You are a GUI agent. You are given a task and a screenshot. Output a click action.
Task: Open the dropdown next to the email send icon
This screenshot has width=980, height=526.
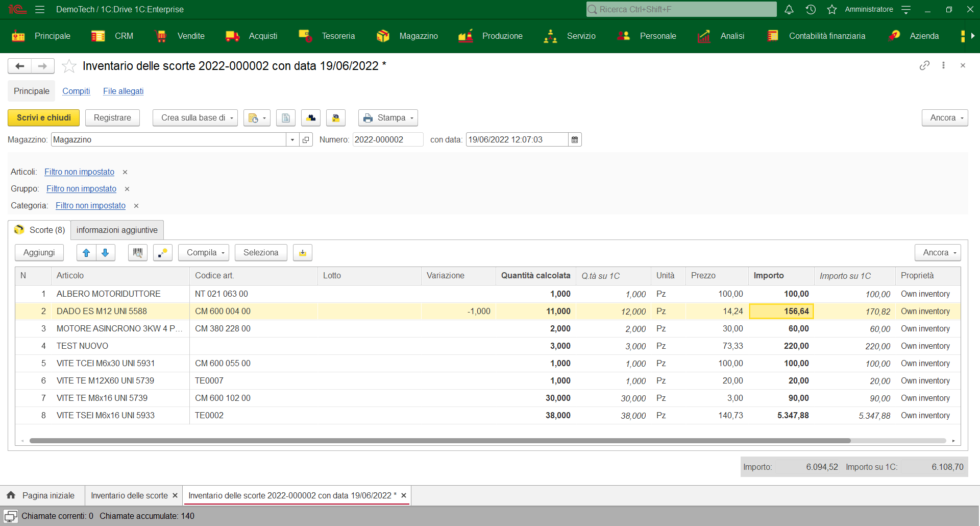tap(264, 118)
